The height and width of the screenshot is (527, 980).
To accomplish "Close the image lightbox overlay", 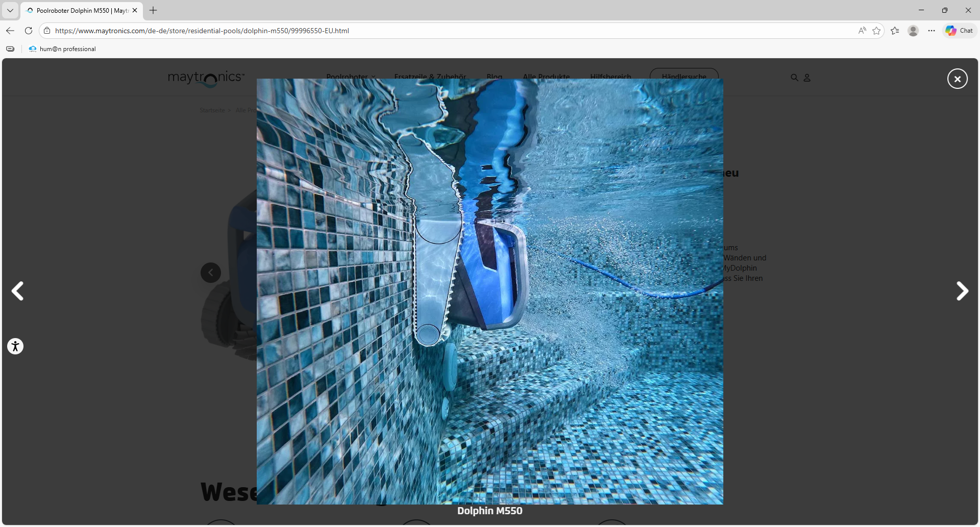I will coord(957,79).
